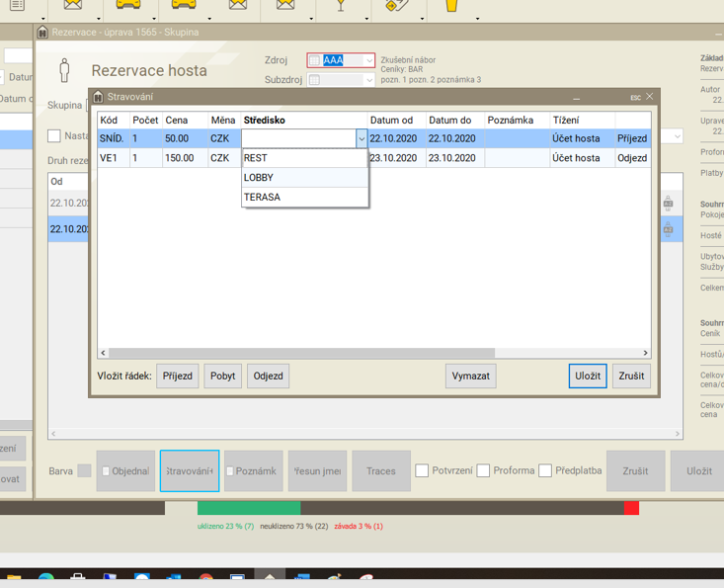Click the Barva color swatch
Image resolution: width=724 pixels, height=588 pixels.
(x=85, y=471)
